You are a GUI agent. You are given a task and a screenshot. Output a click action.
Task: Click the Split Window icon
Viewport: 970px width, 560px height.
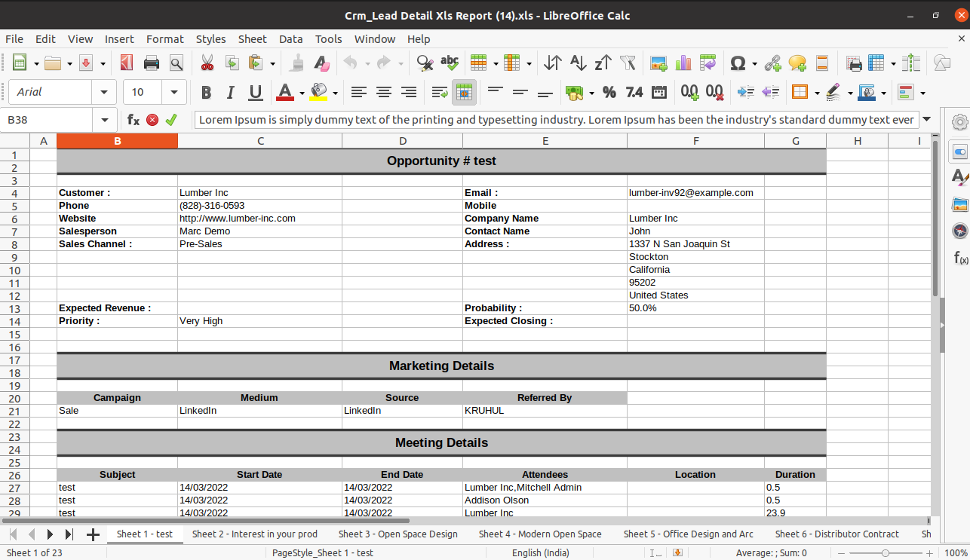point(912,63)
